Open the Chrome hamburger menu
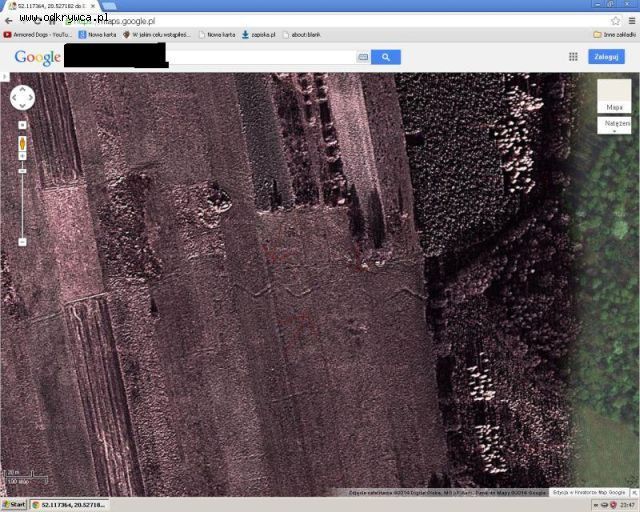This screenshot has width=640, height=512. coord(631,21)
